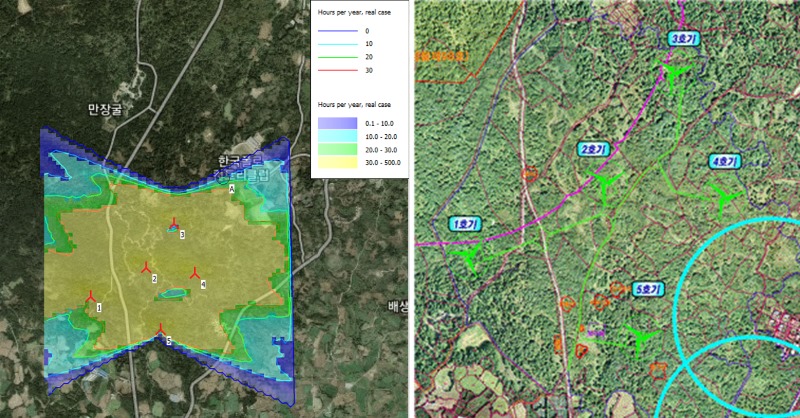The width and height of the screenshot is (800, 418).
Task: Click the '0.1 - 10.0' legend text
Action: coord(379,124)
